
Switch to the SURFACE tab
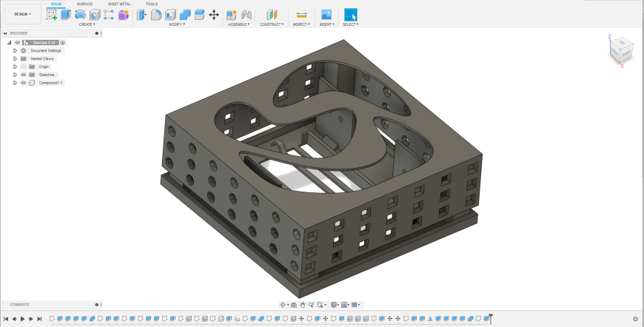pyautogui.click(x=85, y=4)
